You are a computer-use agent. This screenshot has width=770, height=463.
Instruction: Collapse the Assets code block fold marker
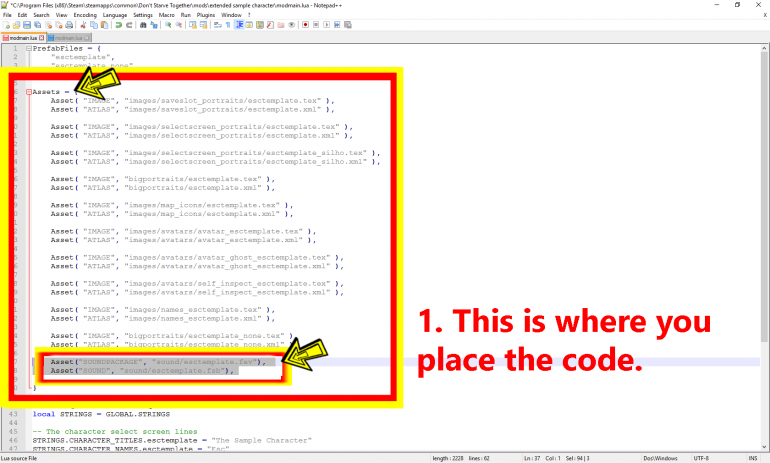point(29,92)
